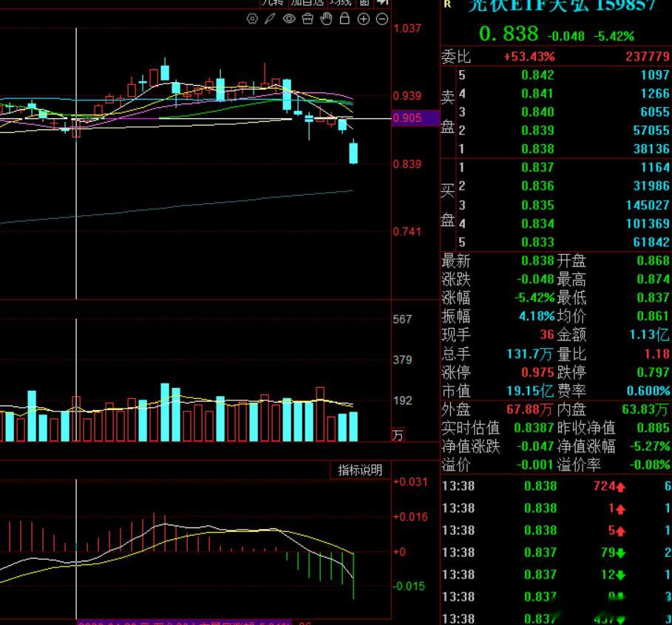This screenshot has height=625, width=672.
Task: Select sell level 2 price 0.839
Action: (x=537, y=130)
